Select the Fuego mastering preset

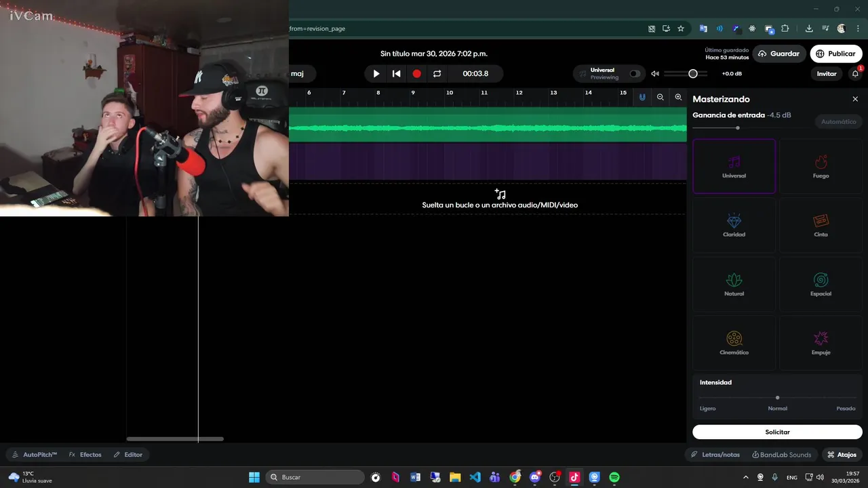point(821,167)
